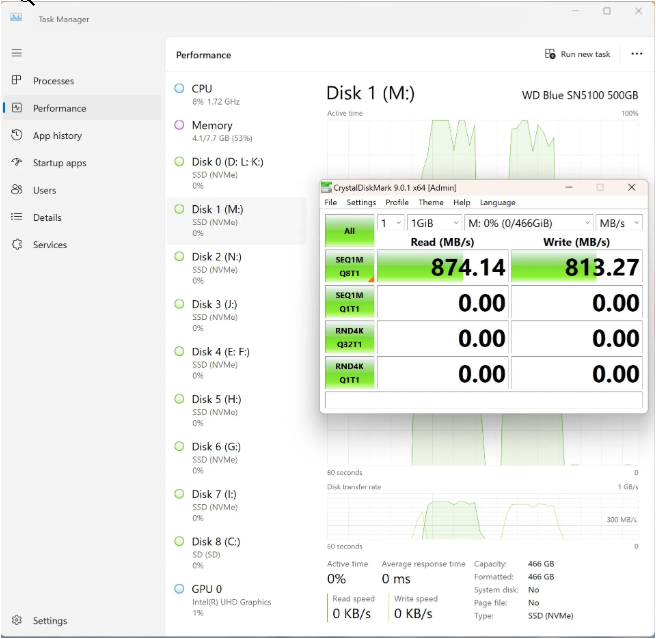The width and height of the screenshot is (656, 639).
Task: Click the three-dot more options button
Action: [637, 54]
